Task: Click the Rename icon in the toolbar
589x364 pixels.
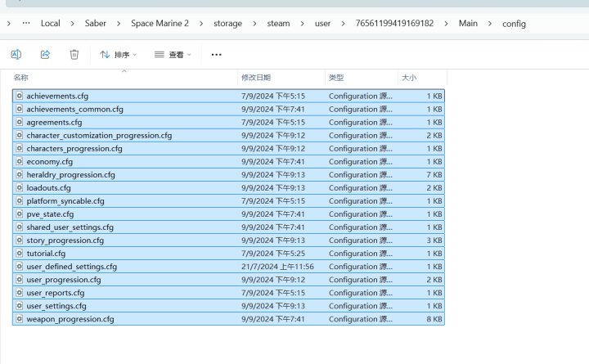Action: 16,54
